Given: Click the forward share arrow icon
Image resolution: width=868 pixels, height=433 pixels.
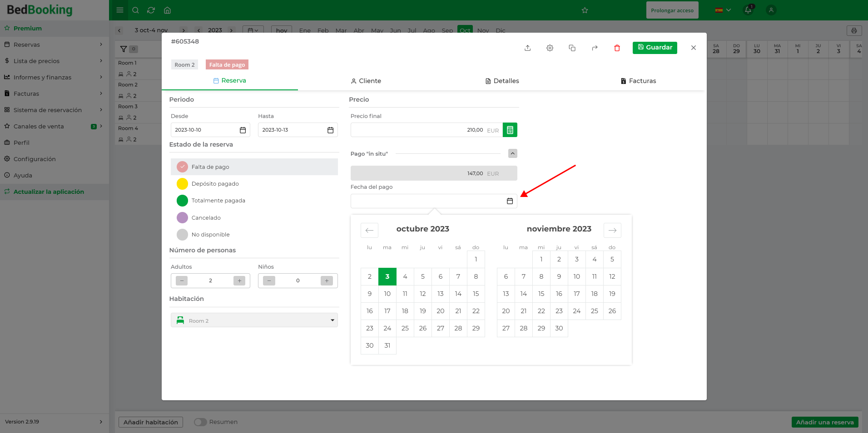Looking at the screenshot, I should pyautogui.click(x=595, y=48).
